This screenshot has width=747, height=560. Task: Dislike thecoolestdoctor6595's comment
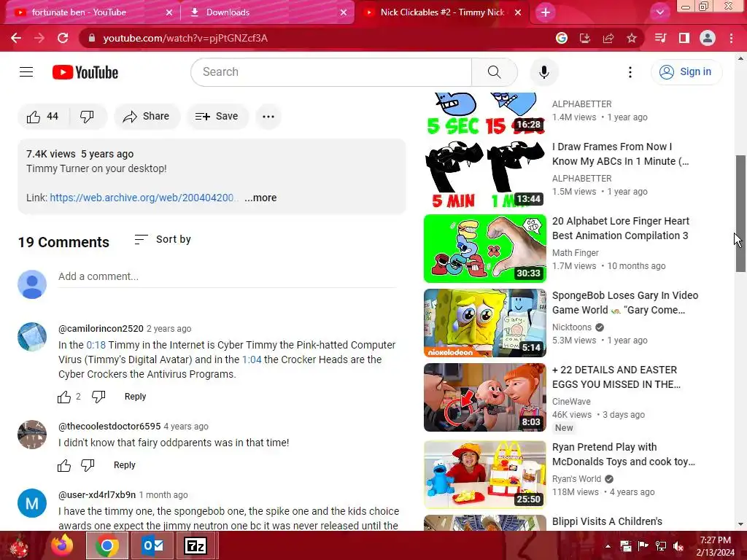(88, 465)
